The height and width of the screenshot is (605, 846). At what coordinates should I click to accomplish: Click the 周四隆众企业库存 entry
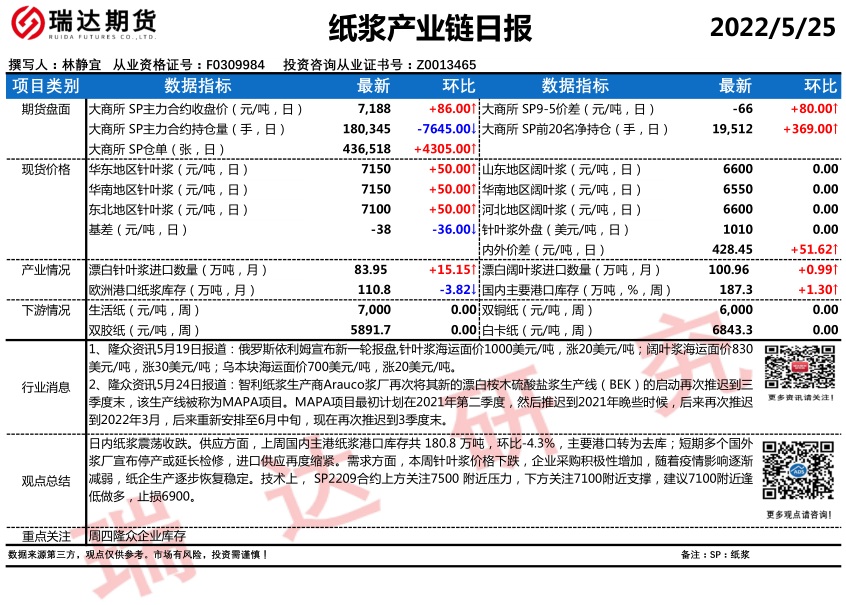tap(137, 537)
